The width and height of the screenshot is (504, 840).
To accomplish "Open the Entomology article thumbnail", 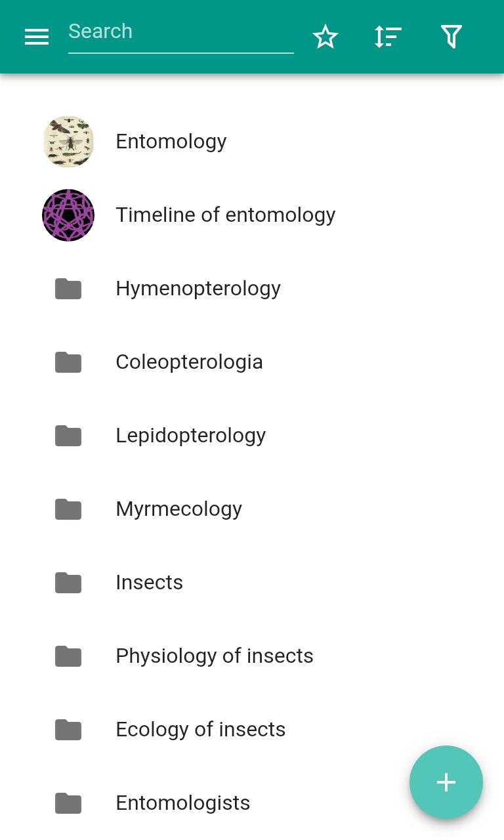I will [x=68, y=142].
